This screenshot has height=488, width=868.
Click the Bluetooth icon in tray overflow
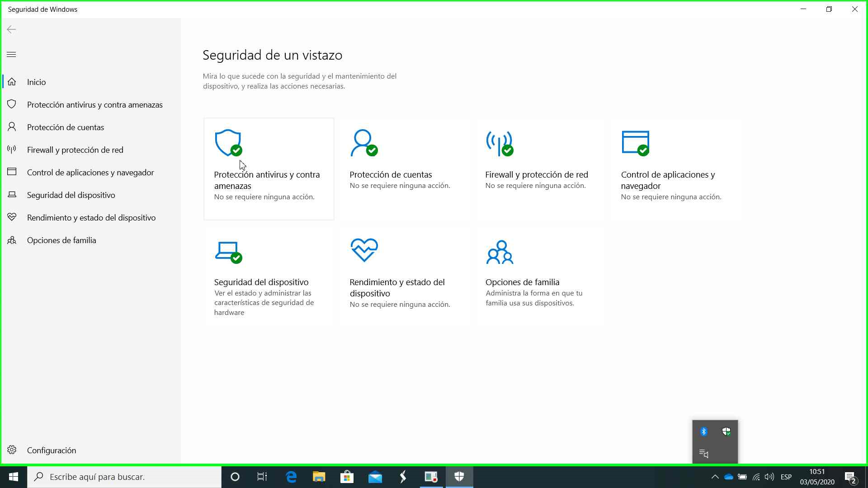[x=704, y=432]
